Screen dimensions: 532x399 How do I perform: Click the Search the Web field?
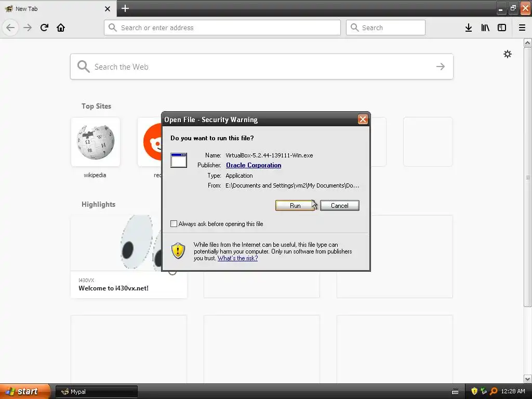click(262, 66)
